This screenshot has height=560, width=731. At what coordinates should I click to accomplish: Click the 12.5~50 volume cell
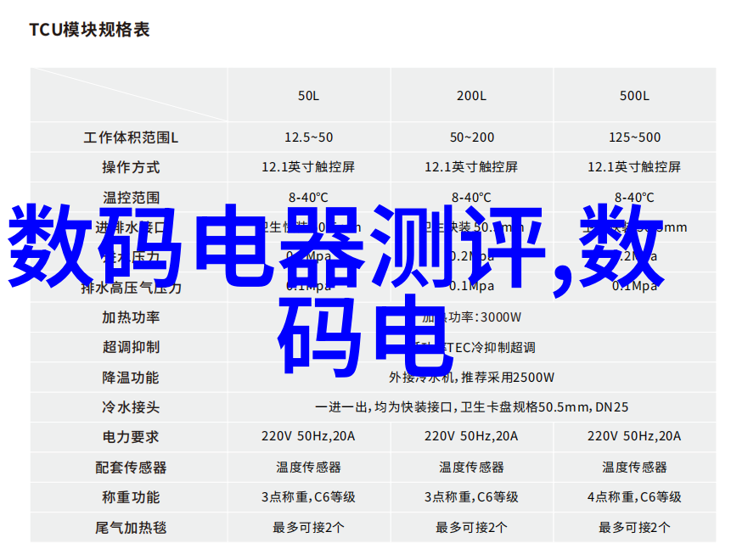[x=308, y=137]
